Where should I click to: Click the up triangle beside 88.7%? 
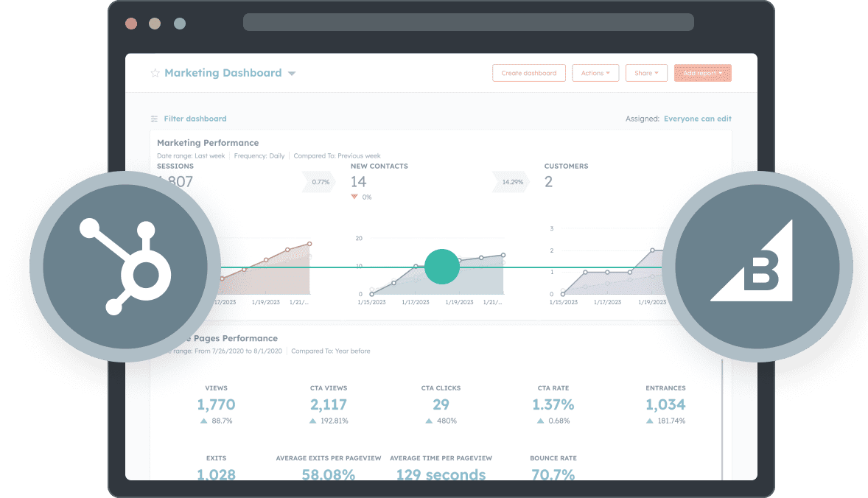pyautogui.click(x=203, y=421)
